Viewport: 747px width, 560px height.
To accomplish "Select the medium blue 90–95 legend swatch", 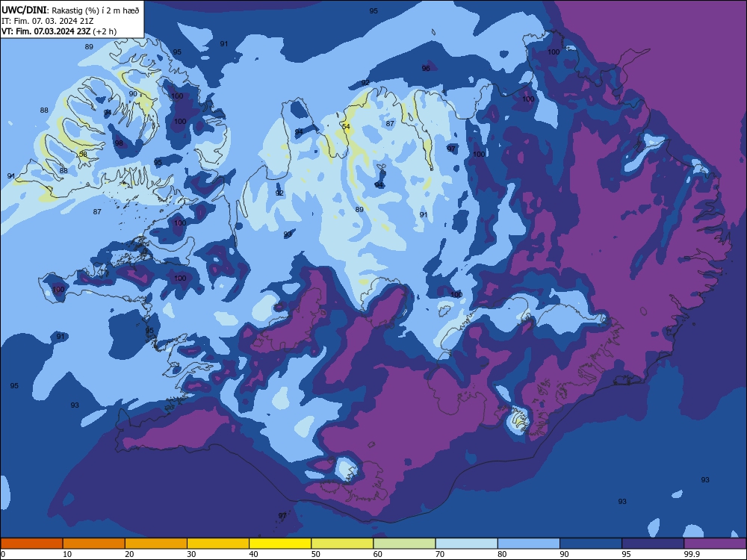I will tap(591, 544).
